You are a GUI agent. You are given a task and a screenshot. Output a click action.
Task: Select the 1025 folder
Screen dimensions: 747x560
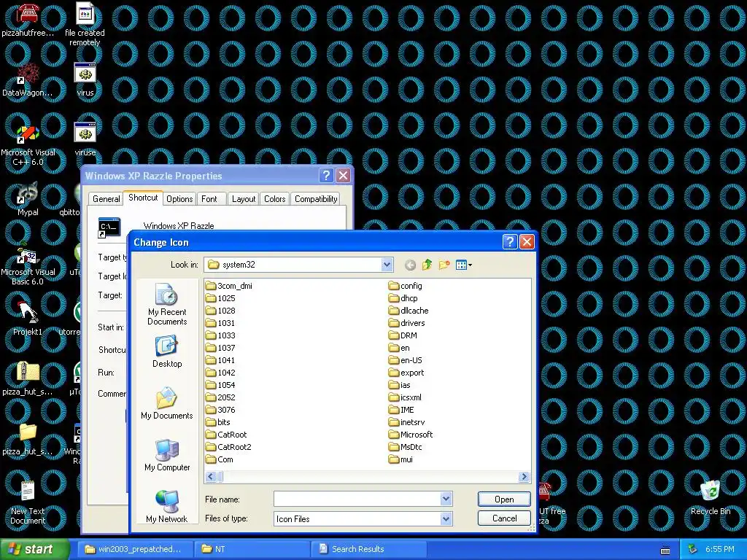coord(220,298)
